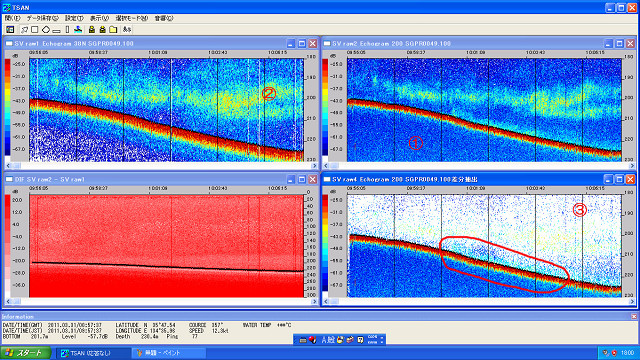Select the horizontal band selection tool

56,30
